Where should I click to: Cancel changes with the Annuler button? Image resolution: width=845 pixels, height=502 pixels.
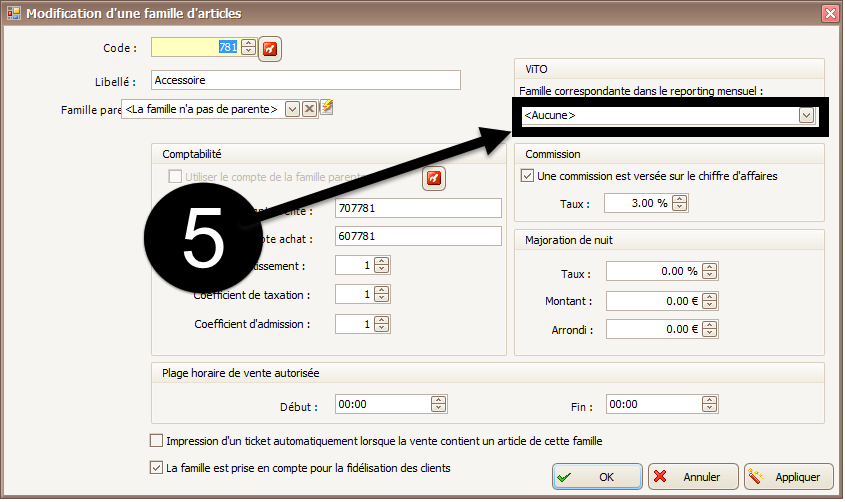693,477
